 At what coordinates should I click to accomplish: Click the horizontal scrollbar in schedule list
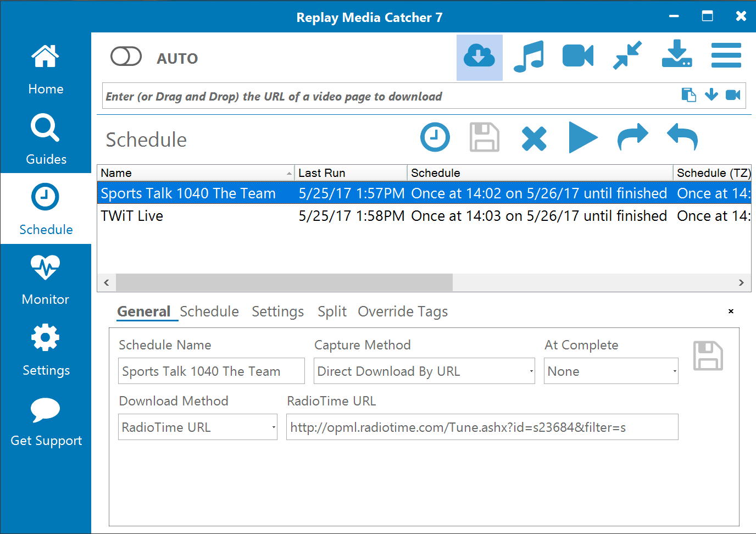click(284, 282)
